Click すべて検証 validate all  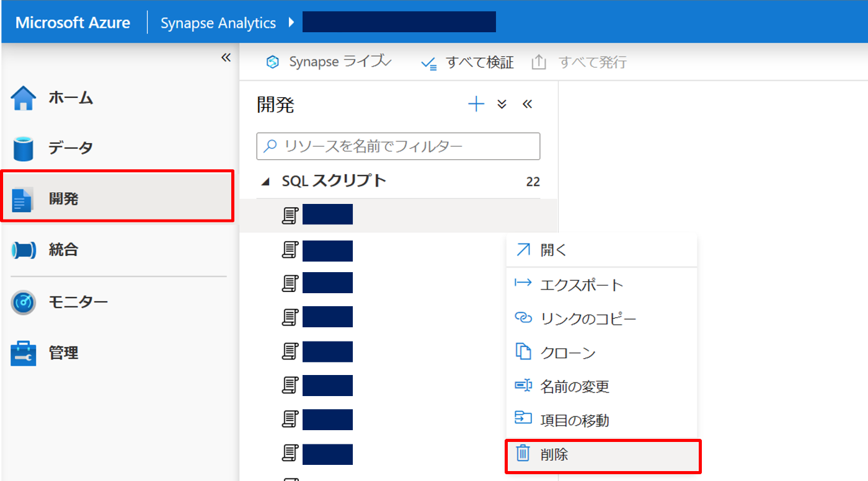[467, 62]
